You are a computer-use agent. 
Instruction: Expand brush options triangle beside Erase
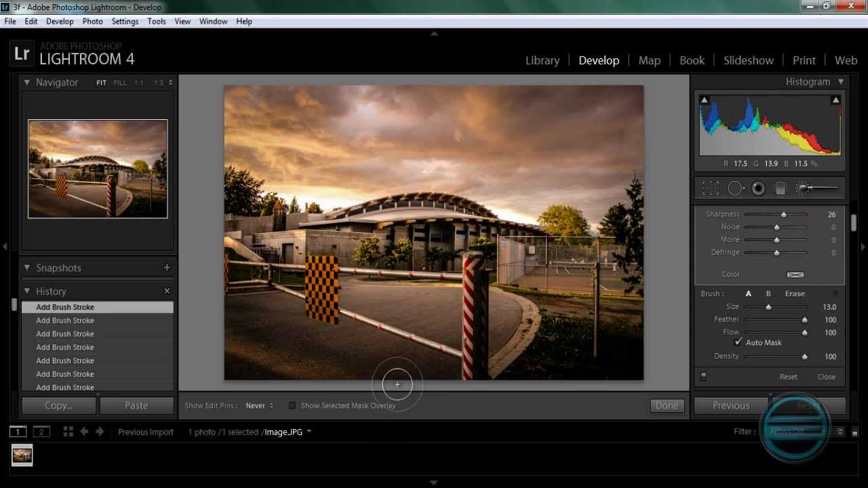pos(835,293)
